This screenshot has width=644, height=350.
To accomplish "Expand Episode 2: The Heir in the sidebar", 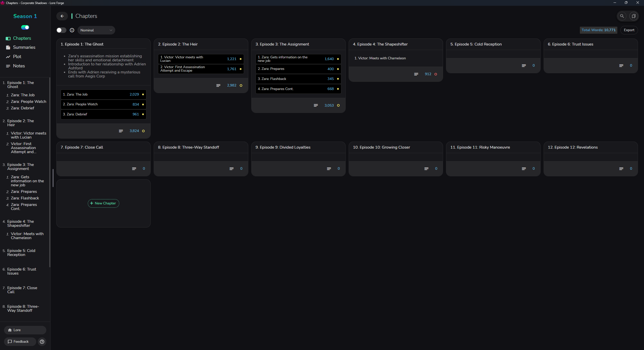I will [20, 123].
